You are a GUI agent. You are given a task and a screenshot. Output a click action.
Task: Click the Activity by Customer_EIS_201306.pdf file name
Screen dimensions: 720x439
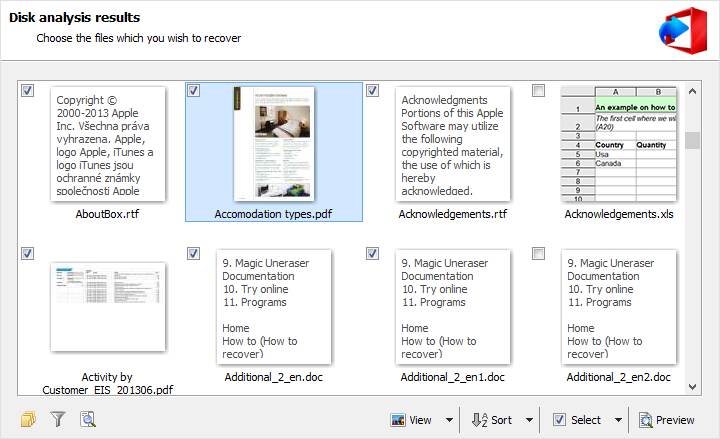pos(107,383)
